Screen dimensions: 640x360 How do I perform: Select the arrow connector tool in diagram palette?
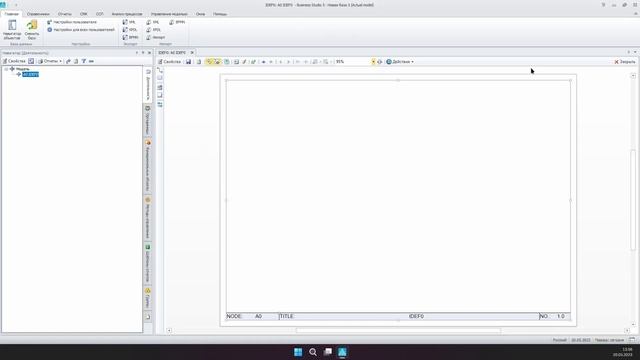160,70
